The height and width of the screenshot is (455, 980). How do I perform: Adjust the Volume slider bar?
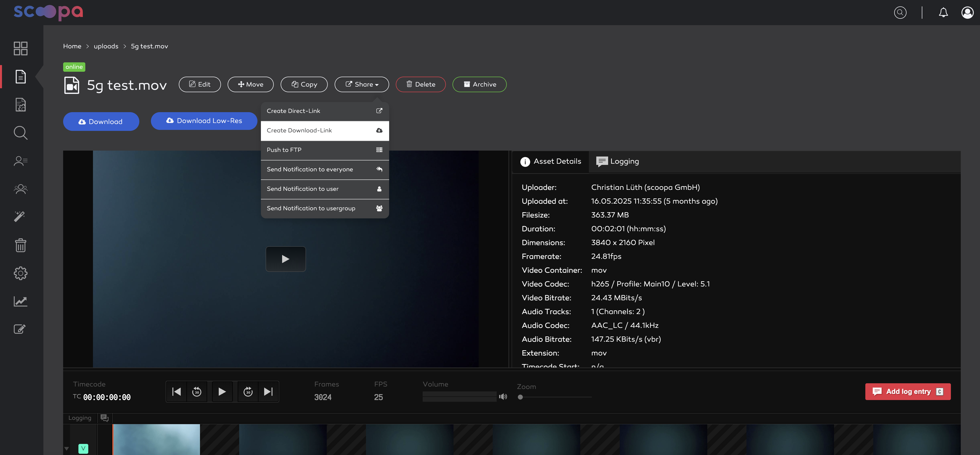coord(460,397)
